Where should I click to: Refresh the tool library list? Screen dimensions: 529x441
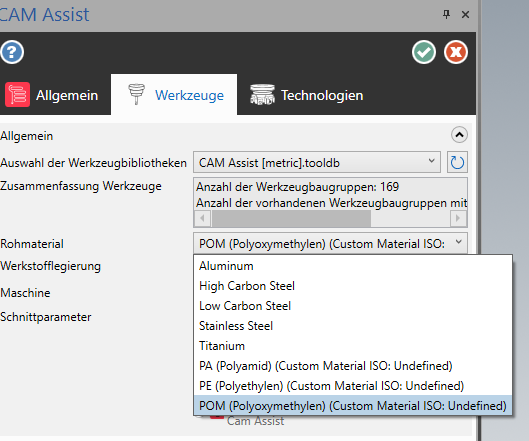tap(457, 162)
